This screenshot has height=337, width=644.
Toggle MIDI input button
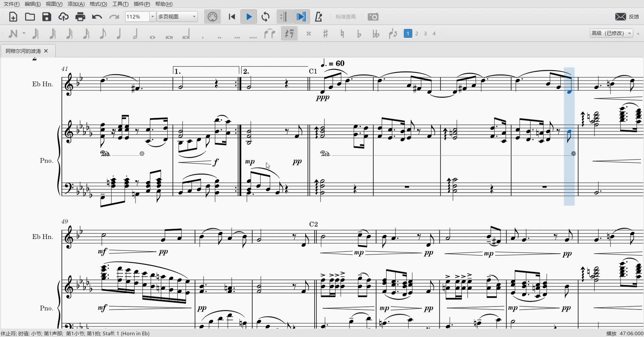[x=212, y=17]
